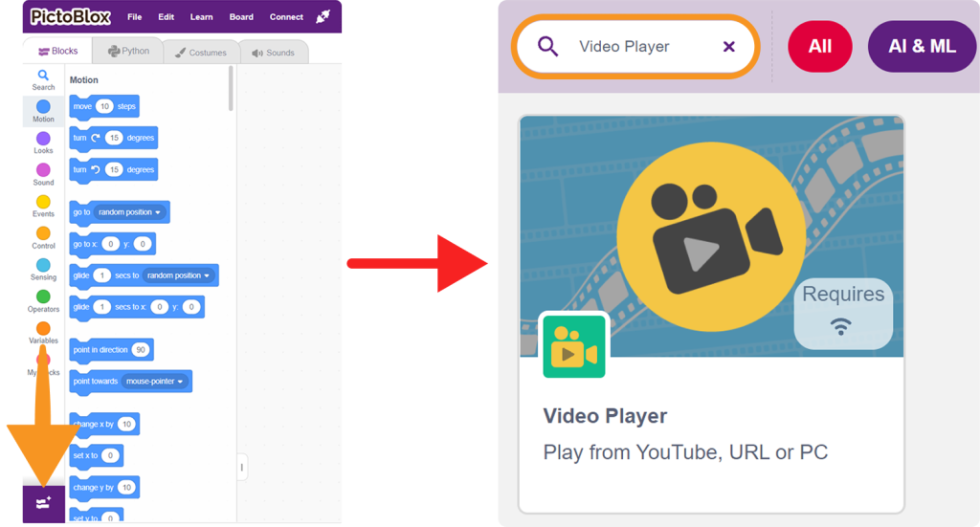Select the Video Player extension card image
The width and height of the screenshot is (980, 527).
click(x=712, y=236)
